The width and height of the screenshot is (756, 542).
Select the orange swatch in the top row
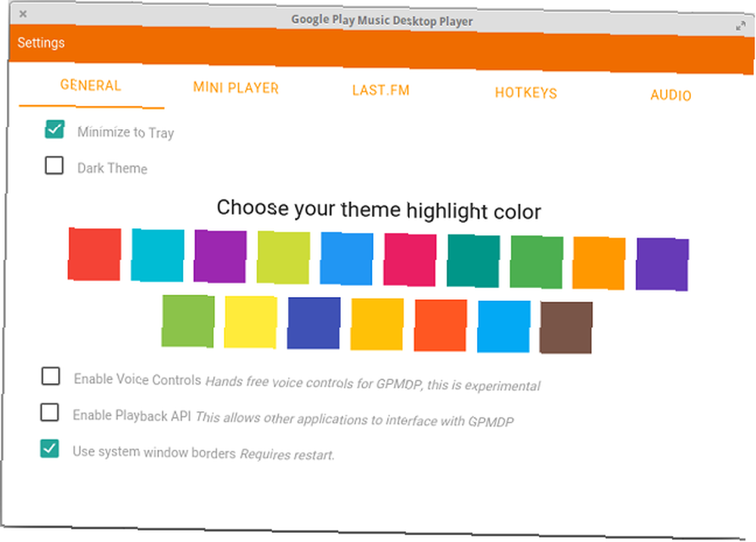tap(600, 263)
